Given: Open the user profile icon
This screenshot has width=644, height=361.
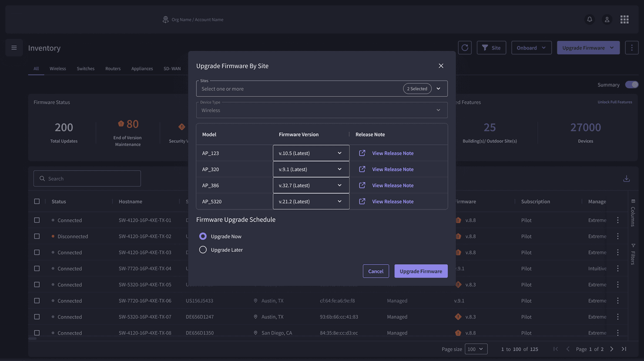Looking at the screenshot, I should click(x=607, y=20).
